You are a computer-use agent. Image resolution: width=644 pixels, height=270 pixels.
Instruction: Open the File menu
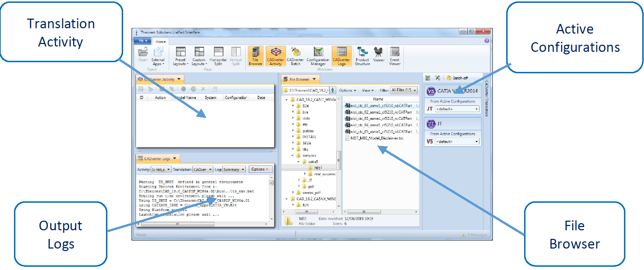point(143,41)
